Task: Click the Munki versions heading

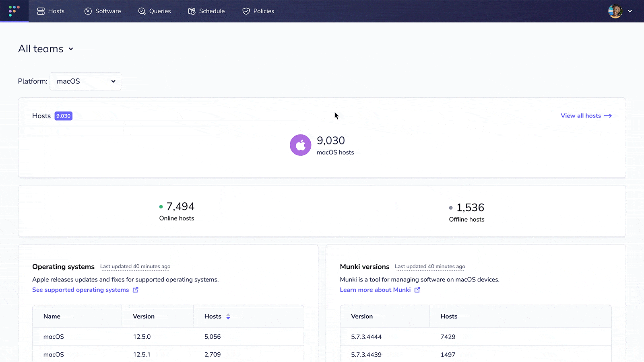Action: [x=365, y=267]
